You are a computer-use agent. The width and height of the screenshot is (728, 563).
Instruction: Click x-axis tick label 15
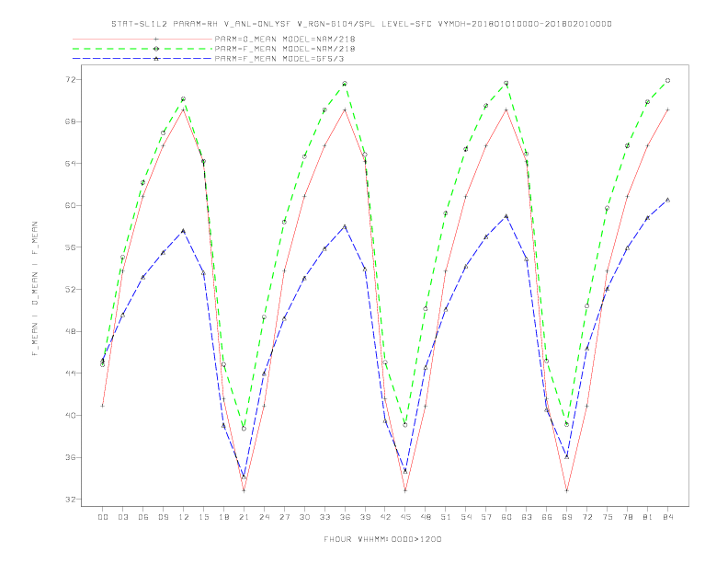tap(203, 517)
